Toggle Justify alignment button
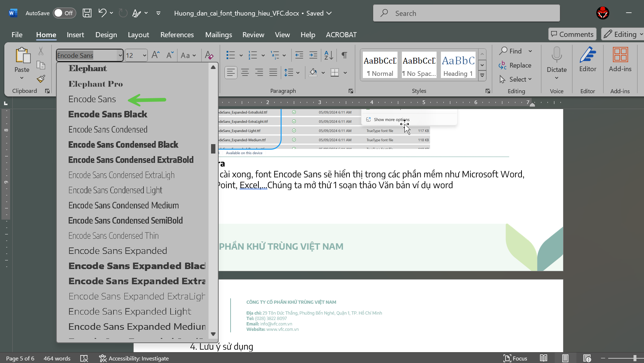The width and height of the screenshot is (644, 363). [273, 73]
